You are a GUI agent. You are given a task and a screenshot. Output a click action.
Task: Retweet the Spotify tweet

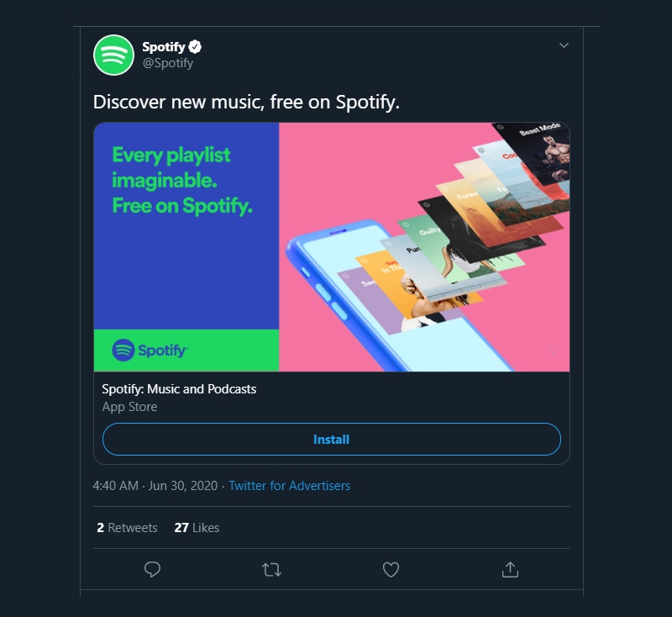271,570
